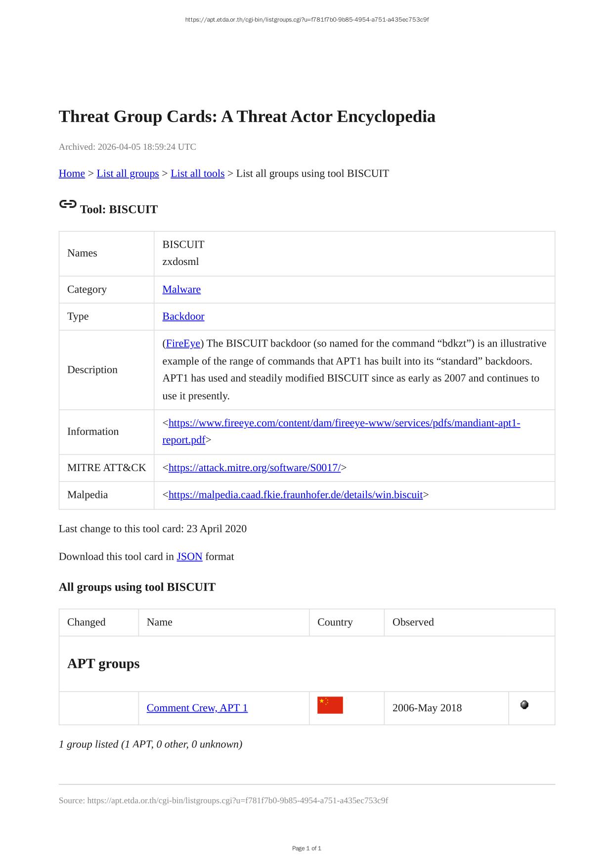614x868 pixels.
Task: Open the Malpedia win.biscuit link
Action: [295, 495]
